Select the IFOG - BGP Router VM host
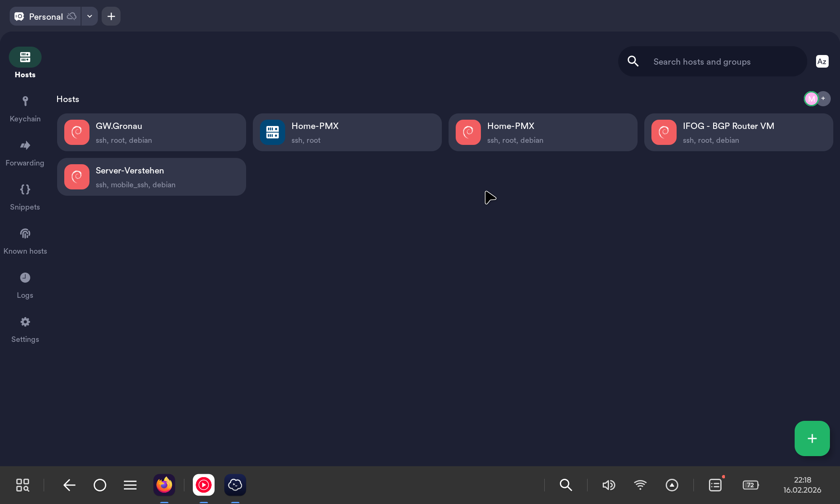The image size is (840, 504). [x=738, y=132]
